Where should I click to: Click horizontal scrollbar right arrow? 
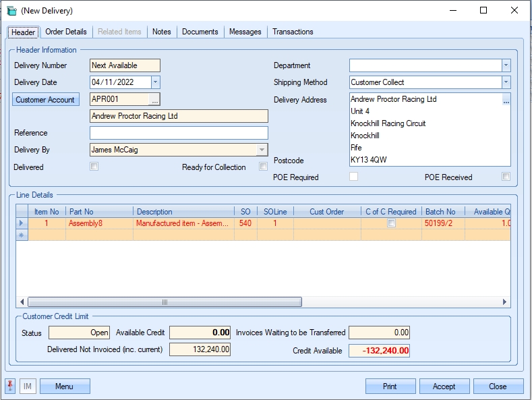click(x=505, y=302)
